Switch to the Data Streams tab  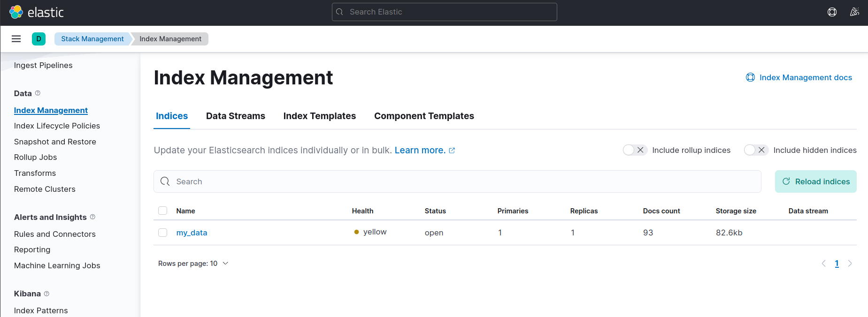click(236, 116)
